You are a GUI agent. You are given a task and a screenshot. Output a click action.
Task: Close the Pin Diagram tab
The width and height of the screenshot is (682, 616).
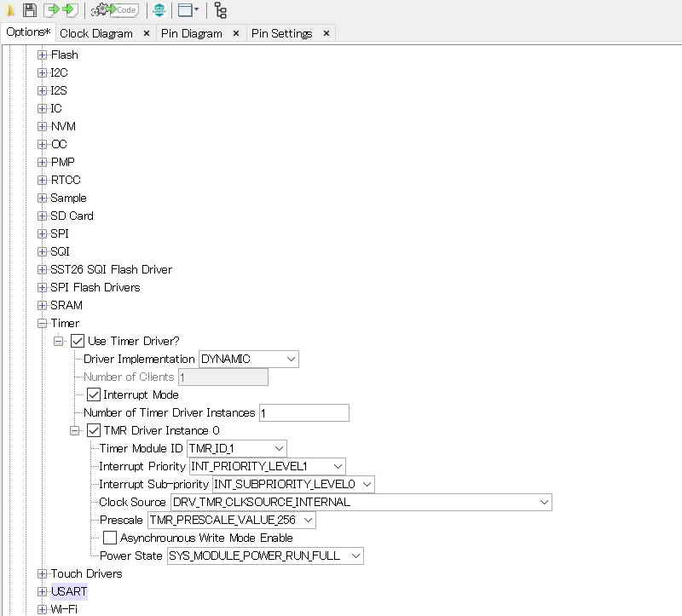tap(236, 33)
